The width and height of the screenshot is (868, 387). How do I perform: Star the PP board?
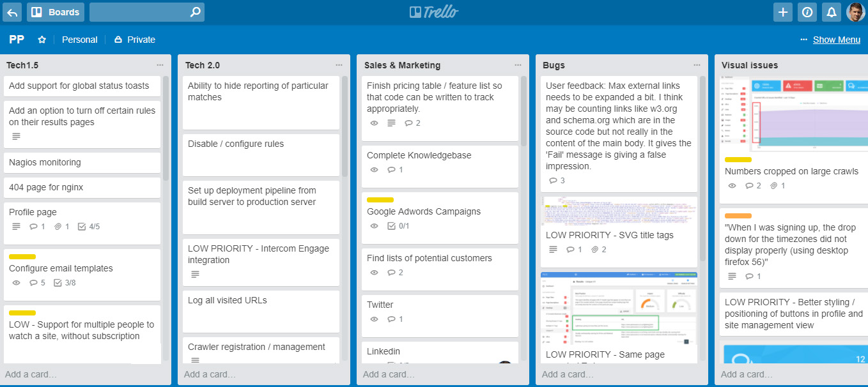tap(42, 40)
